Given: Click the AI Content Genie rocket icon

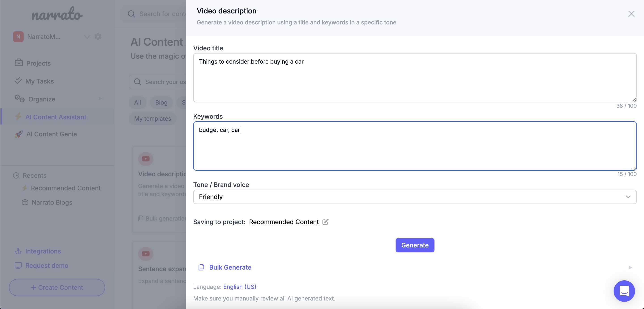Looking at the screenshot, I should point(19,134).
